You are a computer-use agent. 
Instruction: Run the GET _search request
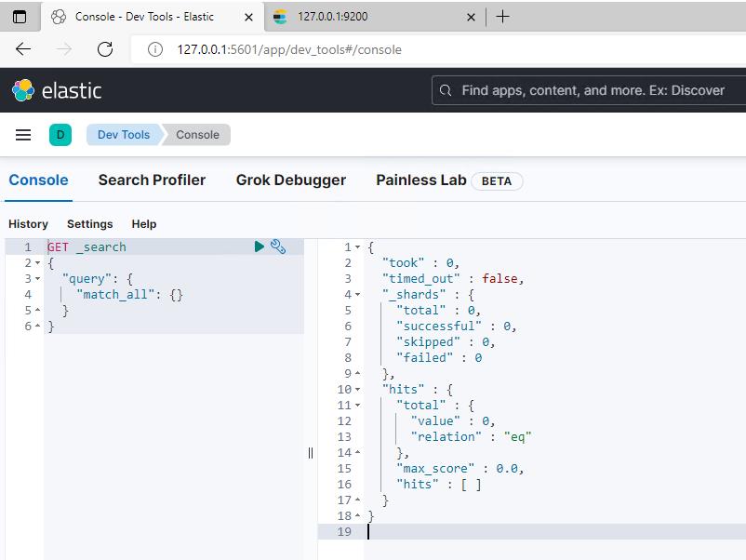pyautogui.click(x=259, y=247)
